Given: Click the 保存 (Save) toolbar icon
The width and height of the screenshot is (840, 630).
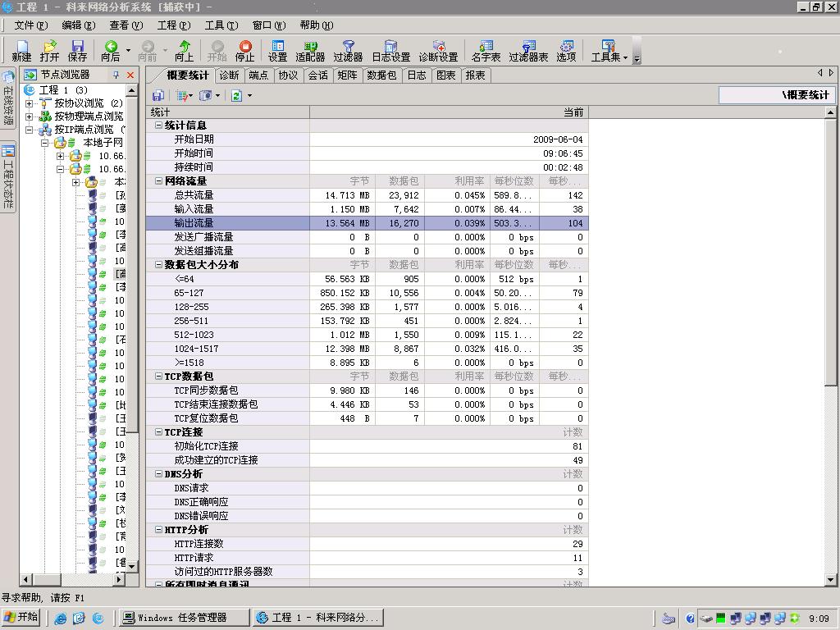Looking at the screenshot, I should coord(77,51).
